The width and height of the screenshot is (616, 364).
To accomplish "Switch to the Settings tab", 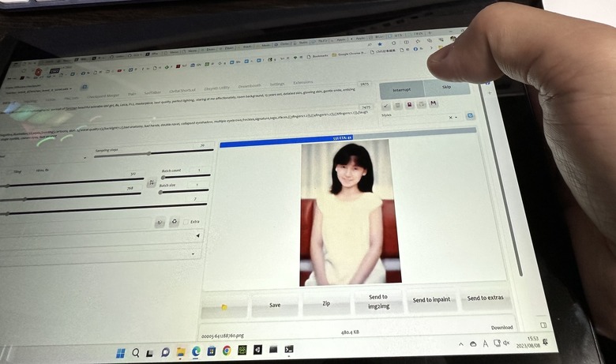I will (276, 84).
